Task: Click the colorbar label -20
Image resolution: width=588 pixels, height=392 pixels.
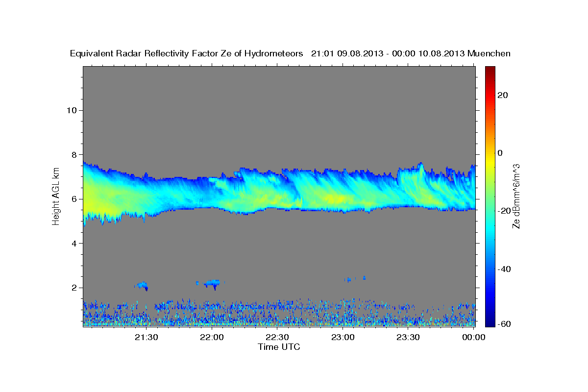Action: point(505,211)
